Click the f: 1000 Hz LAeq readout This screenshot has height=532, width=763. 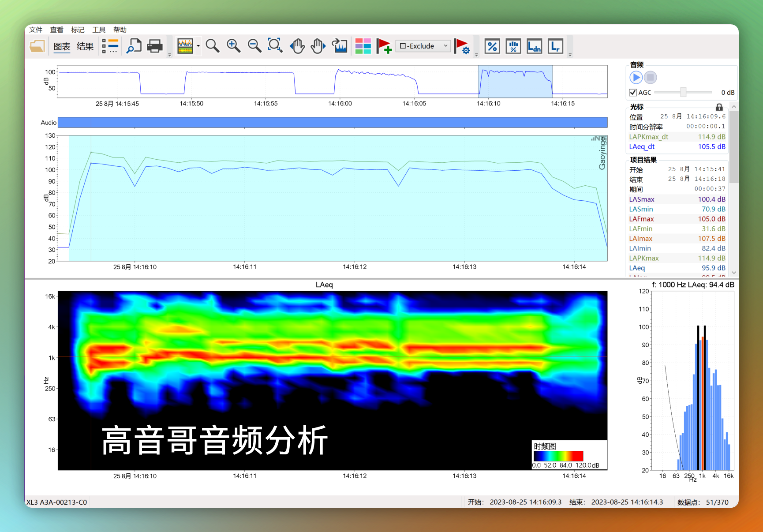tap(693, 285)
